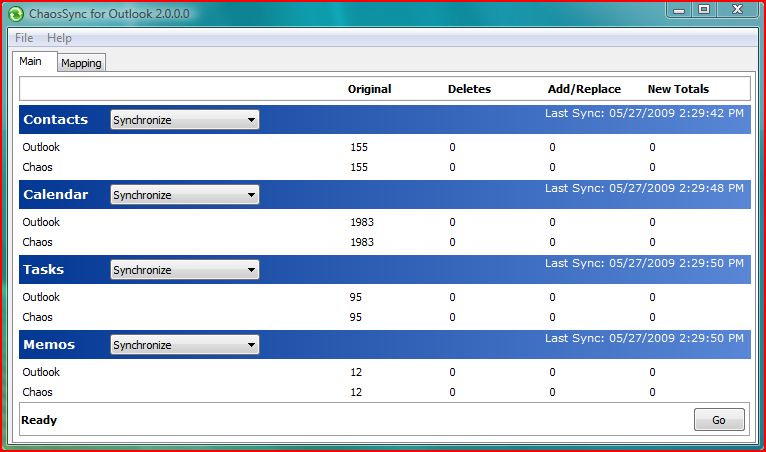
Task: Select the Main tab
Action: coord(30,61)
